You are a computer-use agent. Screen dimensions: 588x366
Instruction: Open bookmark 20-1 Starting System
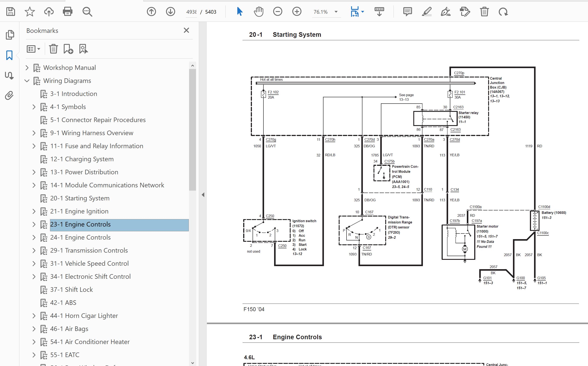point(80,198)
